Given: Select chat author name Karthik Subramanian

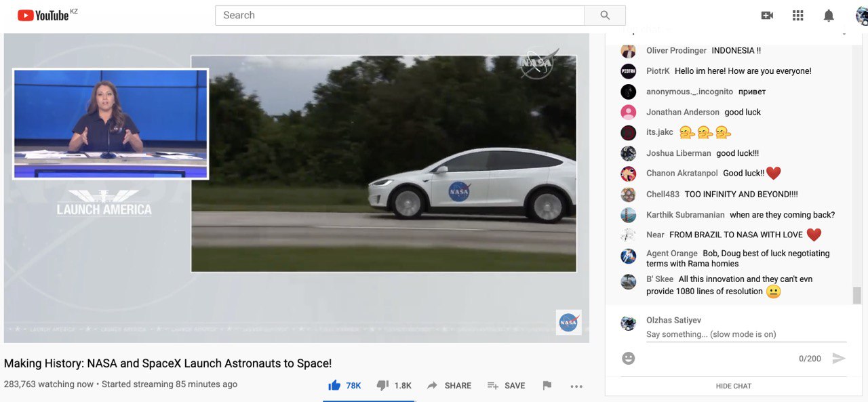Looking at the screenshot, I should [x=686, y=215].
